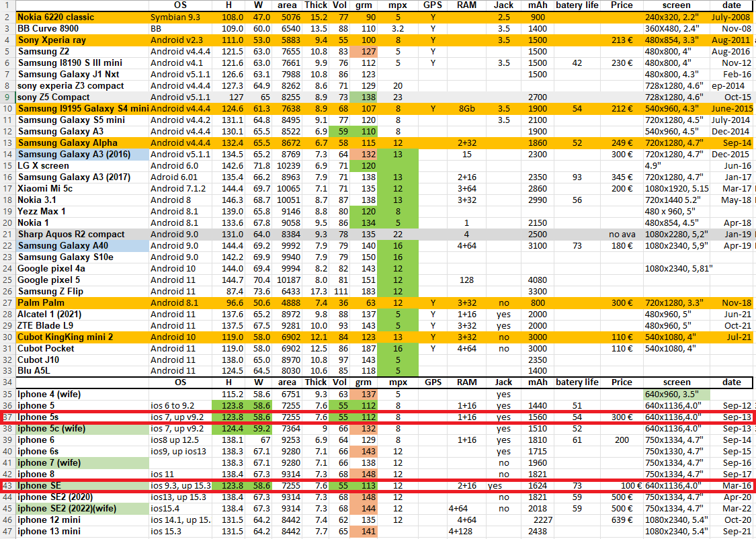This screenshot has width=756, height=539.
Task: Click the row 1 "Price" header cell
Action: [x=622, y=5]
